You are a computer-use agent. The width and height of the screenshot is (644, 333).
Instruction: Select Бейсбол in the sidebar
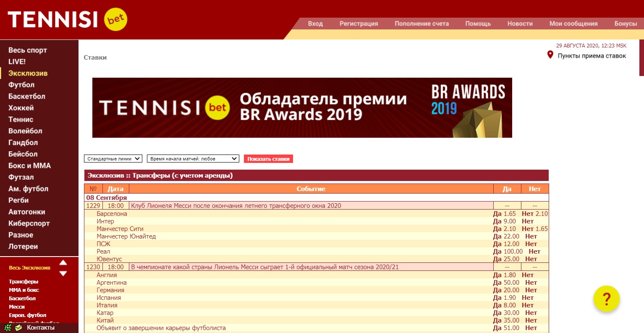(23, 154)
